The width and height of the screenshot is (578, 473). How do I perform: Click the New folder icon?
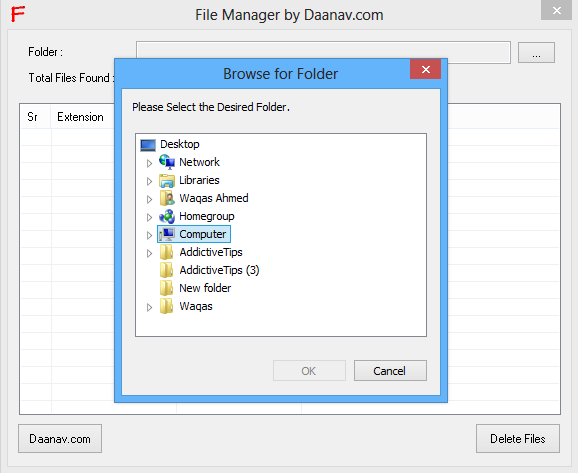click(x=167, y=288)
